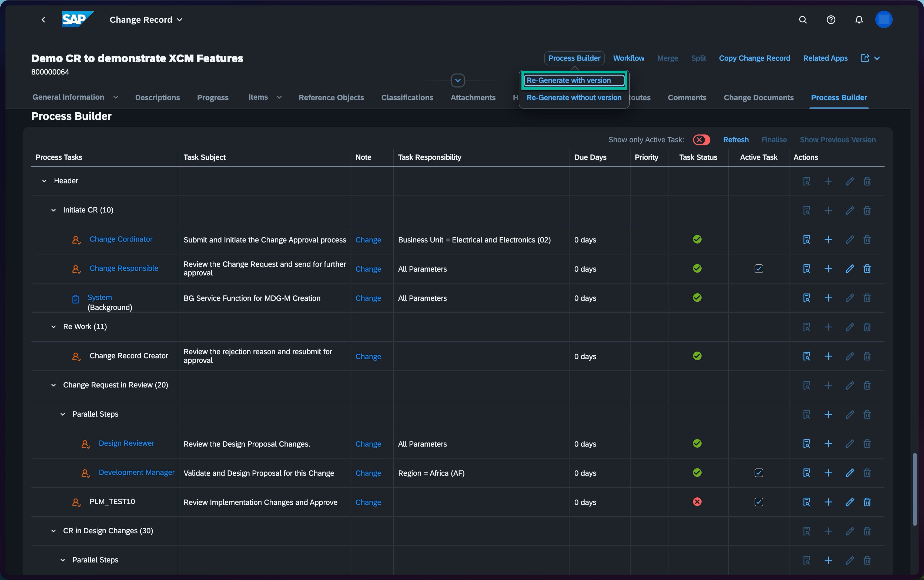
Task: Collapse the Re Work (11) node
Action: coord(53,326)
